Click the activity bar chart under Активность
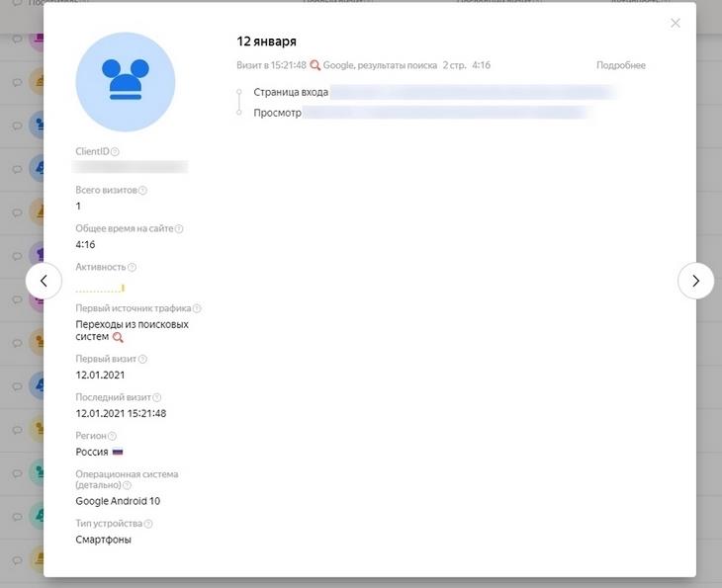Screen dimensions: 722x588 (100, 289)
